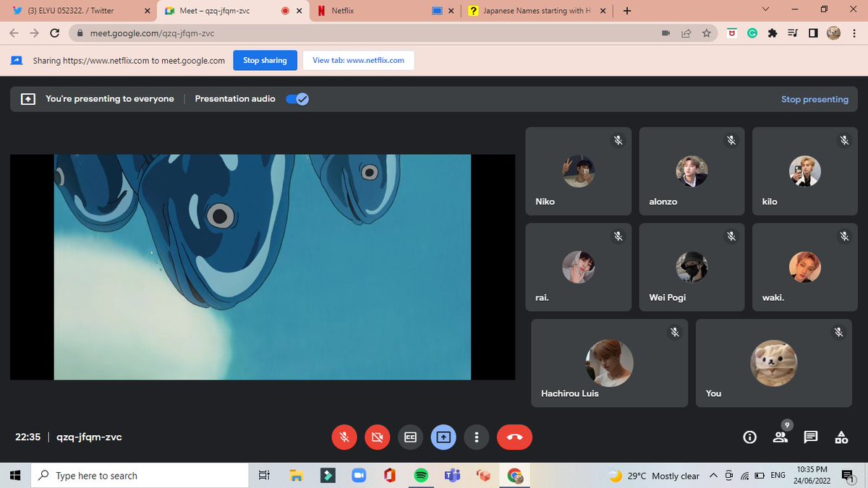Click alonzo's participant tile

(x=692, y=171)
